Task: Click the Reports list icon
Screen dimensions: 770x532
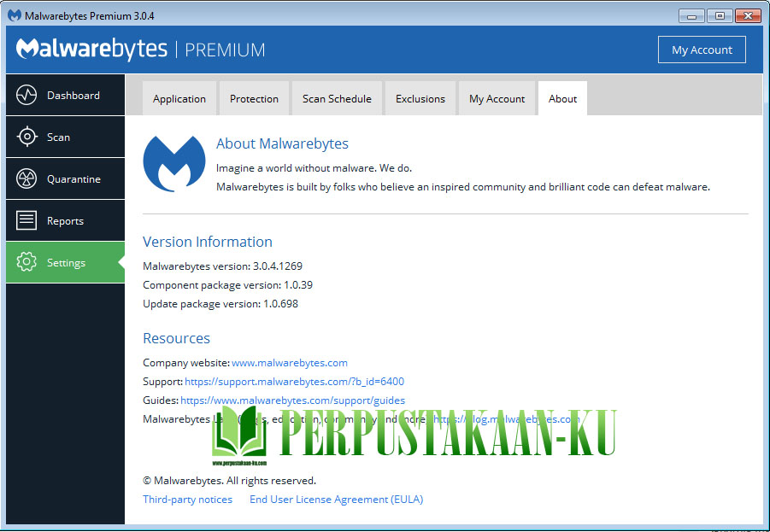Action: coord(26,221)
